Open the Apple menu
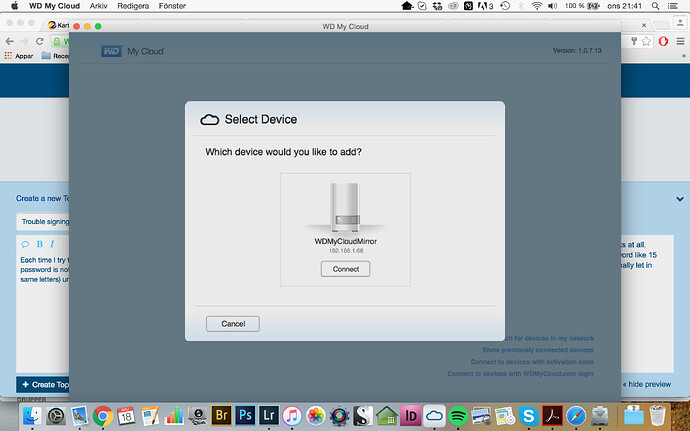 click(x=14, y=6)
